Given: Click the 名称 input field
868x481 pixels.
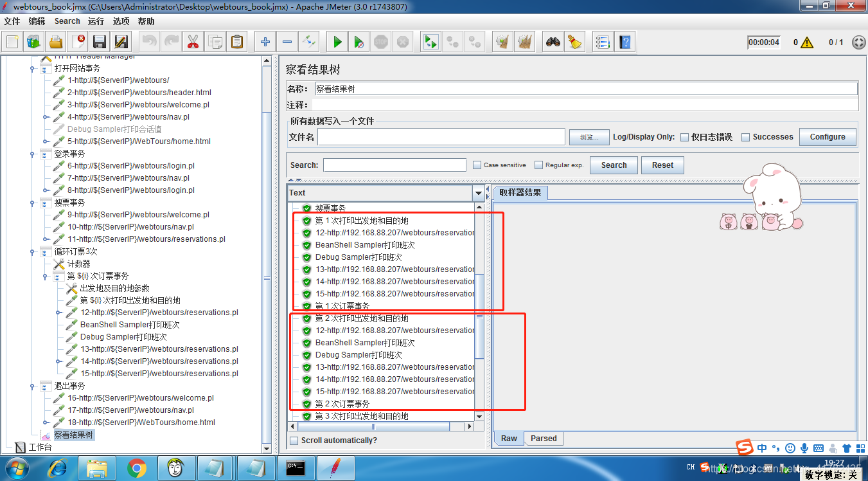Looking at the screenshot, I should pos(586,89).
